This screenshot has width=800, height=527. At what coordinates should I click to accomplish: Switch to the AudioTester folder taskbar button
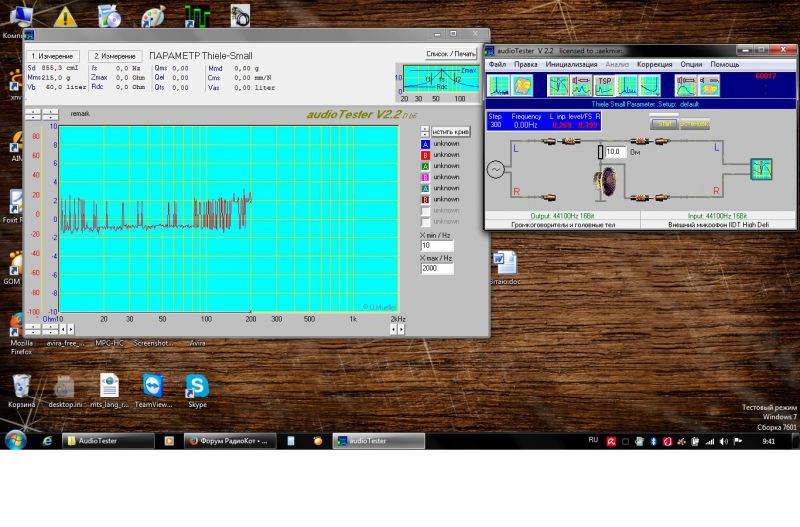(108, 441)
